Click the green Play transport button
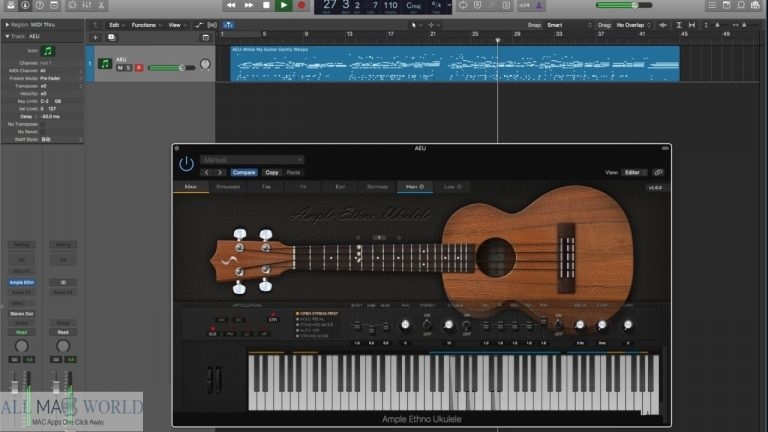The height and width of the screenshot is (432, 768). click(x=284, y=5)
